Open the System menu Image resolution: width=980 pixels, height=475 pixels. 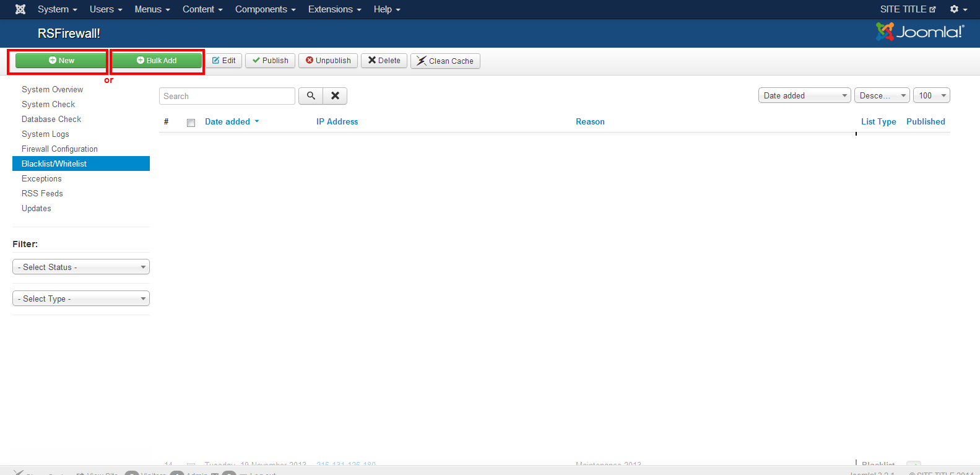57,9
